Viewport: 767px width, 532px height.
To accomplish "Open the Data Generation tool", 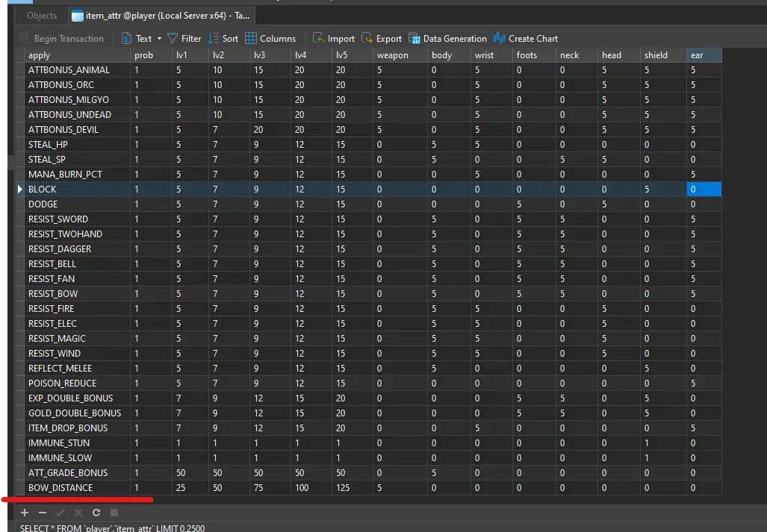I will [447, 39].
